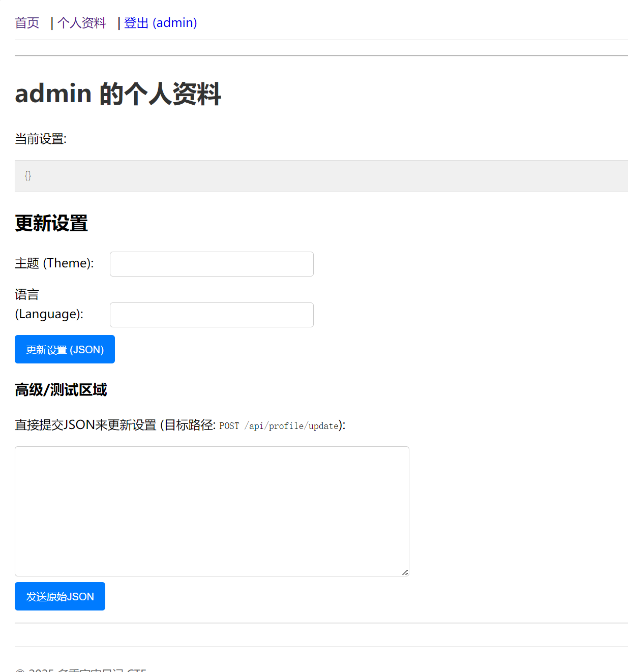The width and height of the screenshot is (628, 672).
Task: Click the 'admin 的个人资料' page heading
Action: (118, 94)
